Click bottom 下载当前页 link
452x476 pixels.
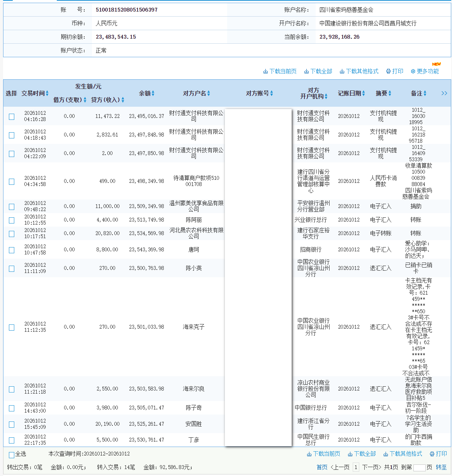tap(324, 454)
